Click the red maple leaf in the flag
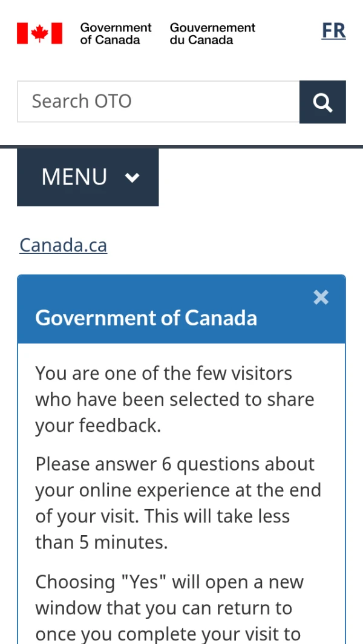 [x=40, y=33]
